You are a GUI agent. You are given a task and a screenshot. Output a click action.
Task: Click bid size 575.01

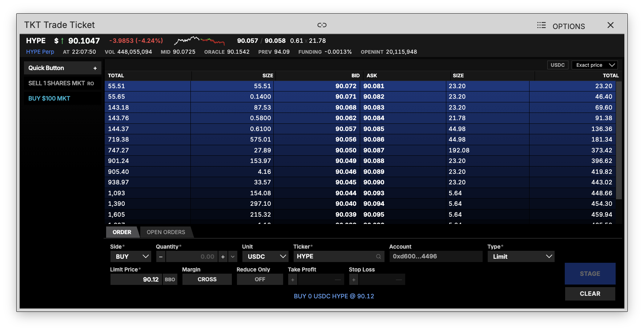(260, 139)
